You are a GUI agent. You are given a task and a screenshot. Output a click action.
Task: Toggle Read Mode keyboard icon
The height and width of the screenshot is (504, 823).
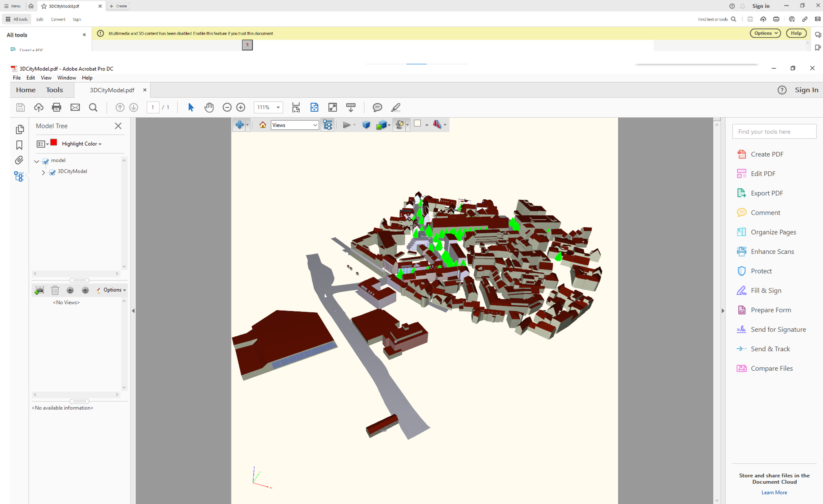(x=351, y=107)
